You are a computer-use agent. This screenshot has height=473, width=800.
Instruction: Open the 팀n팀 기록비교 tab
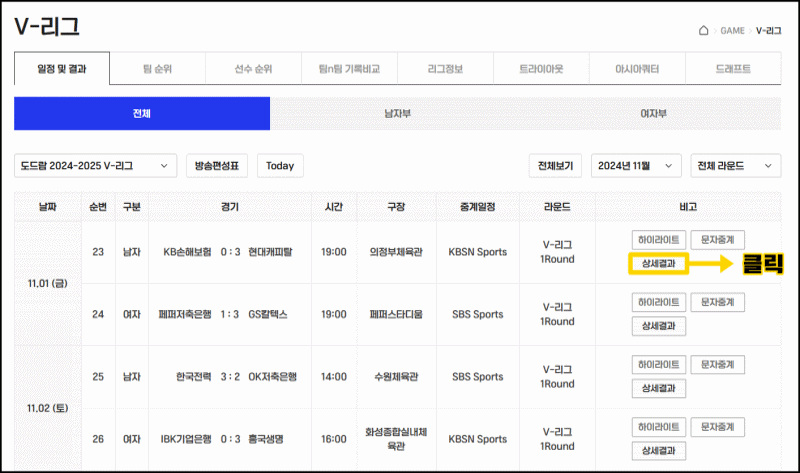click(x=349, y=70)
